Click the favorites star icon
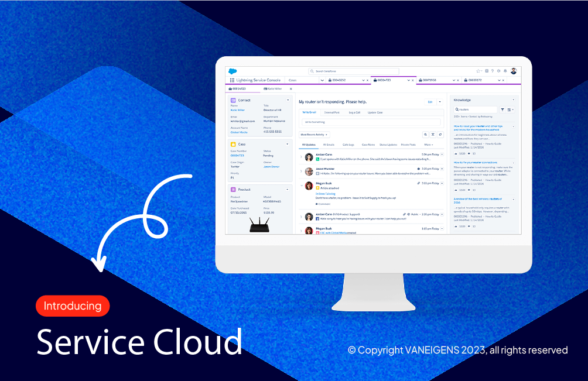The height and width of the screenshot is (381, 588). tap(478, 71)
